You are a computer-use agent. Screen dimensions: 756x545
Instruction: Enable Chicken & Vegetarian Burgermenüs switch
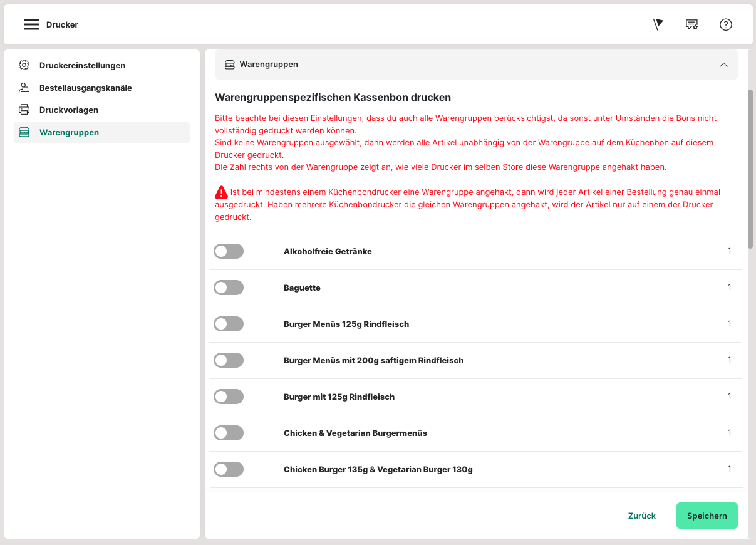point(229,433)
